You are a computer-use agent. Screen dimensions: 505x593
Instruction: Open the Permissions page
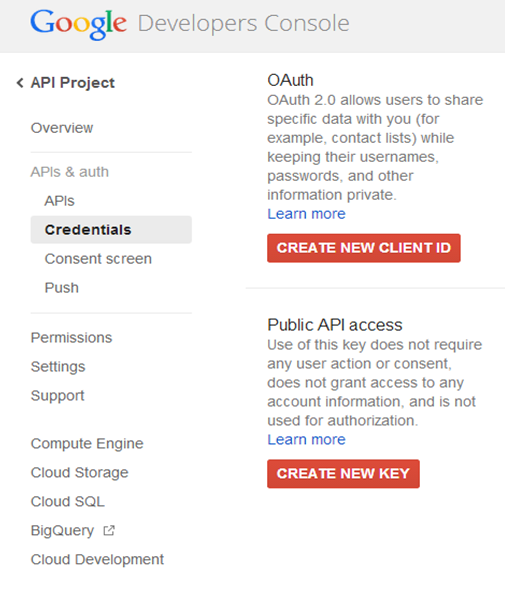(x=71, y=338)
